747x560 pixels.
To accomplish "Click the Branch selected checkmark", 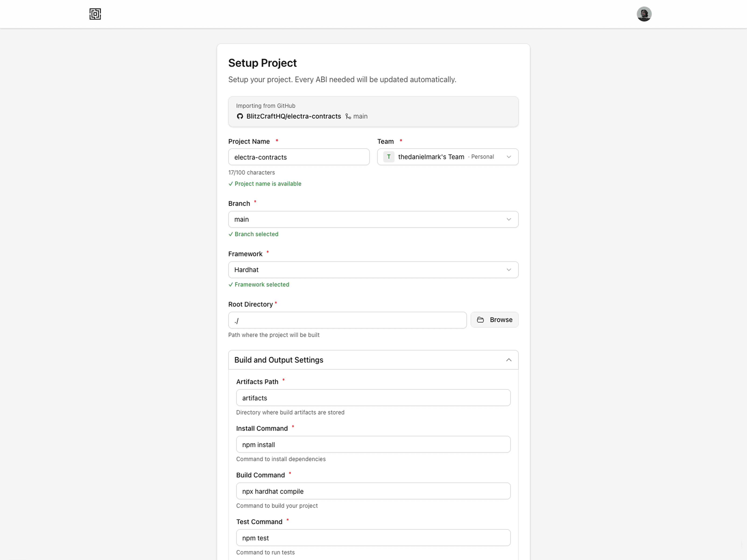I will click(x=231, y=234).
